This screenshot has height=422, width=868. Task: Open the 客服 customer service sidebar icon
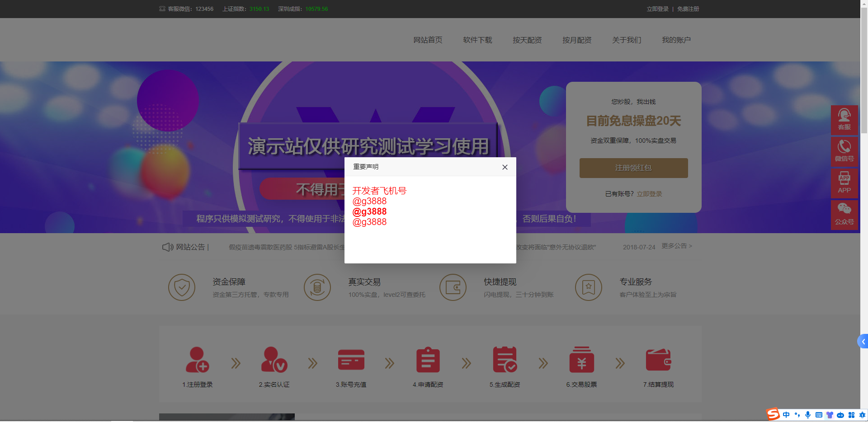click(x=844, y=120)
